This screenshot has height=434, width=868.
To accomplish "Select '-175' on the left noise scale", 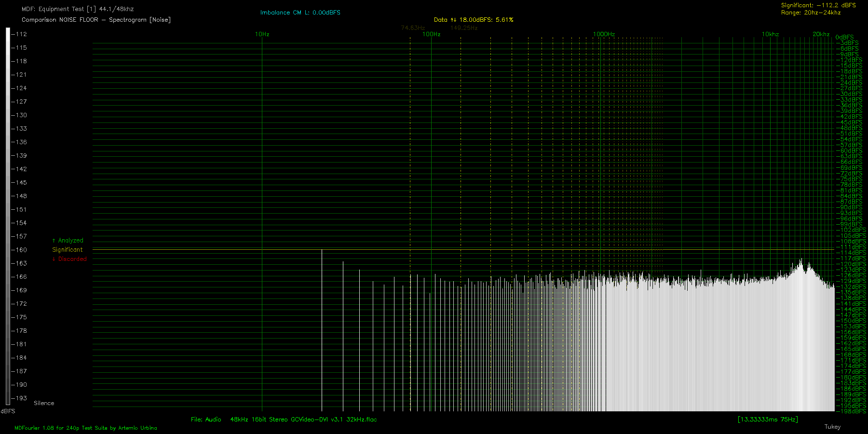I will tap(19, 317).
